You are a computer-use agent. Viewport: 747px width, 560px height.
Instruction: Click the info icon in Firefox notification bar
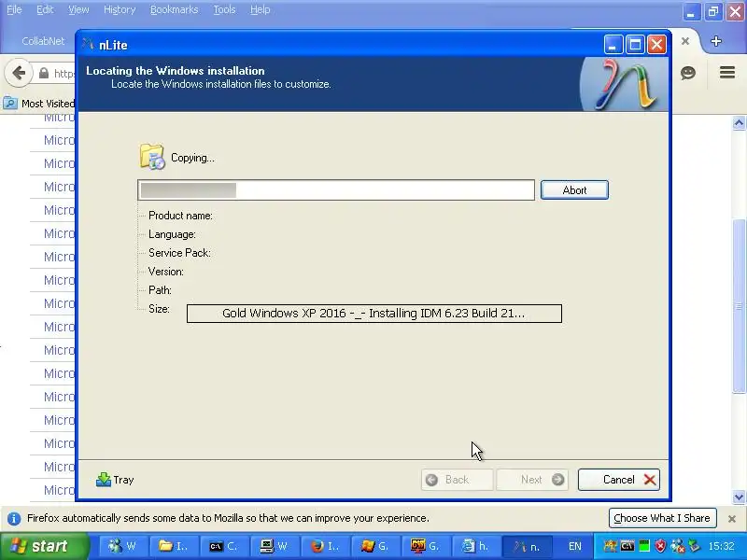click(x=14, y=518)
